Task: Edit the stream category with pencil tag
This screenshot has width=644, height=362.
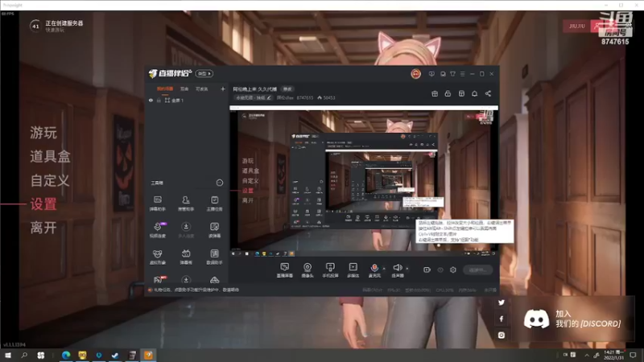Action: click(x=254, y=97)
